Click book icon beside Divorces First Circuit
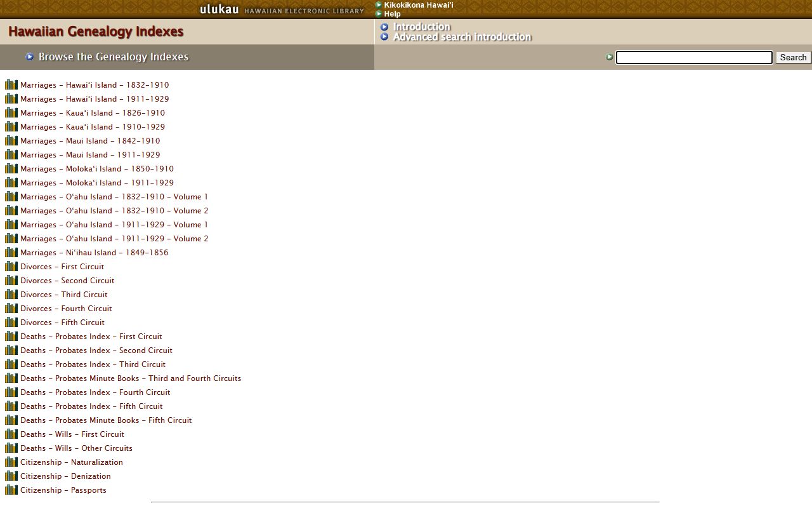 [x=11, y=266]
